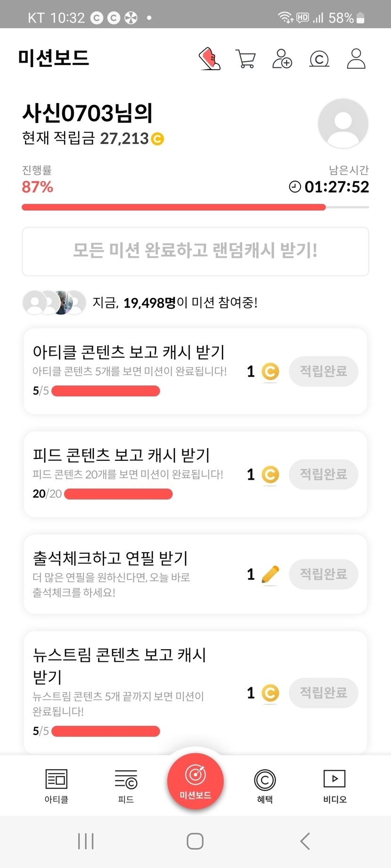Tap 적립완료 for 아티클 콘텐츠 mission
The height and width of the screenshot is (868, 391).
(324, 371)
